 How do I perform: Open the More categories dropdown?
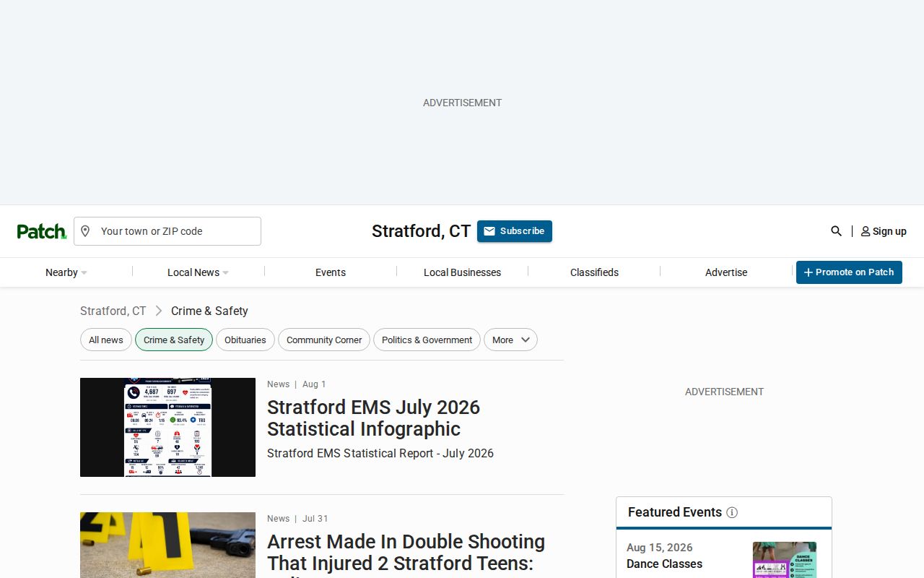[510, 340]
